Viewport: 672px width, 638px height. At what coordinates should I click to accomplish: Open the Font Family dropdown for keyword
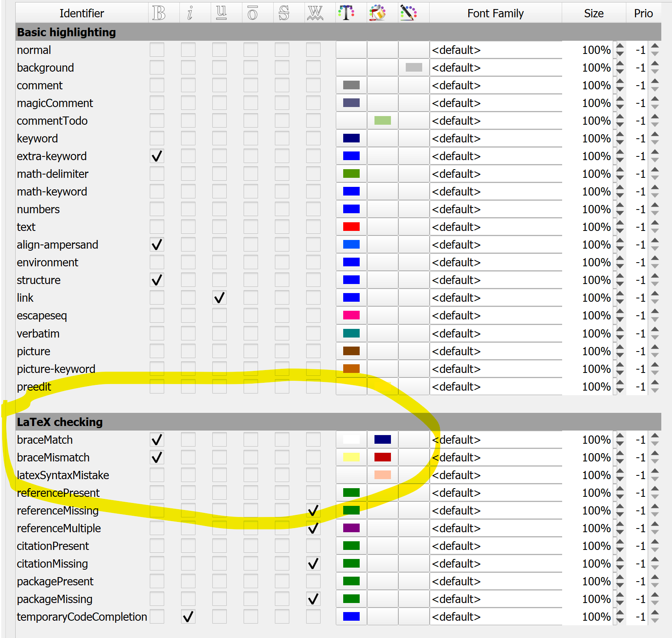[496, 138]
